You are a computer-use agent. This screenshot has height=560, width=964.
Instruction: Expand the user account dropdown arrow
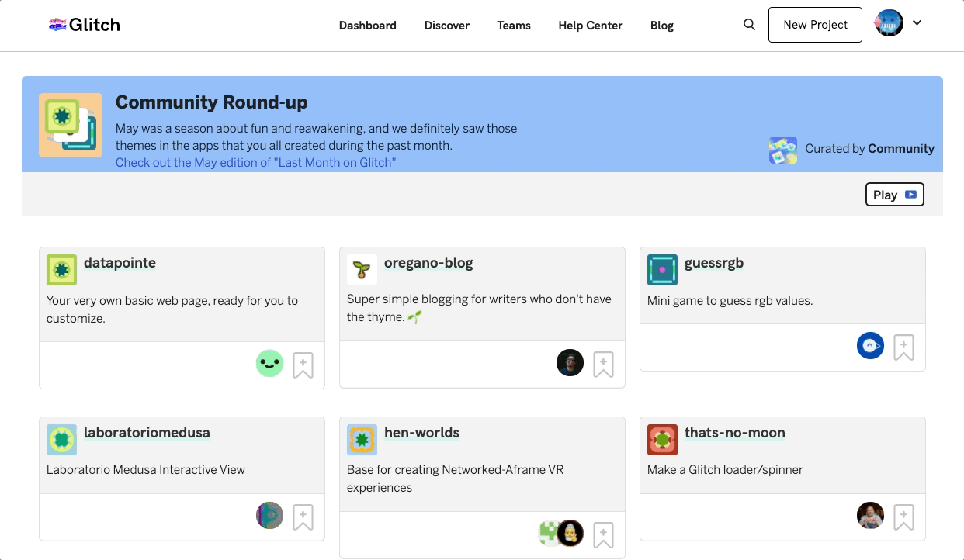pyautogui.click(x=917, y=23)
